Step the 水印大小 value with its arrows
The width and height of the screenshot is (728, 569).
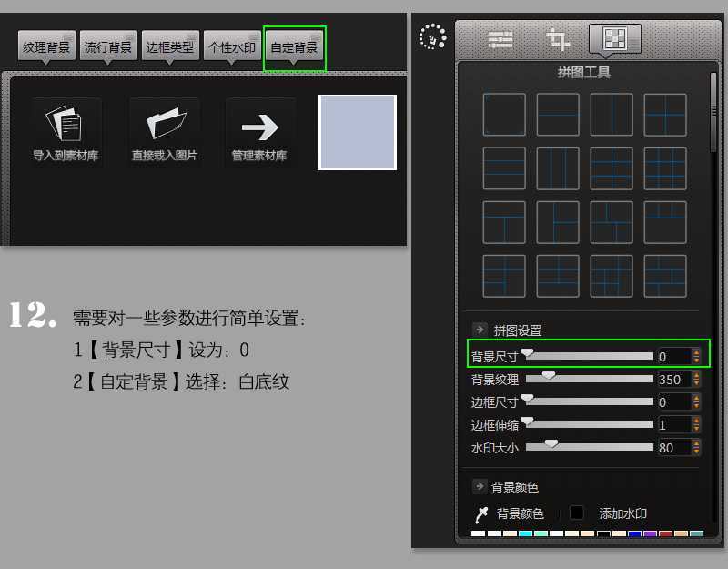pyautogui.click(x=696, y=447)
